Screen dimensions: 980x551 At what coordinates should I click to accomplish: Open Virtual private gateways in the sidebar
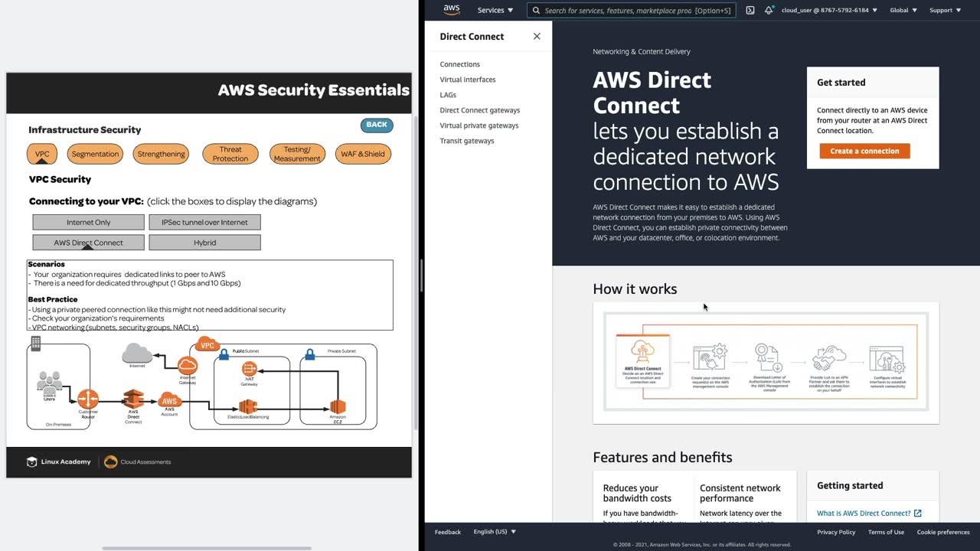pyautogui.click(x=479, y=126)
